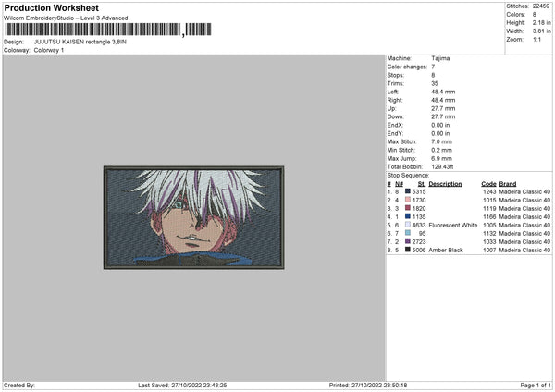Screen dimensions: 555x392
Task: Click thread code 1007 in the stop sequence
Action: [489, 251]
